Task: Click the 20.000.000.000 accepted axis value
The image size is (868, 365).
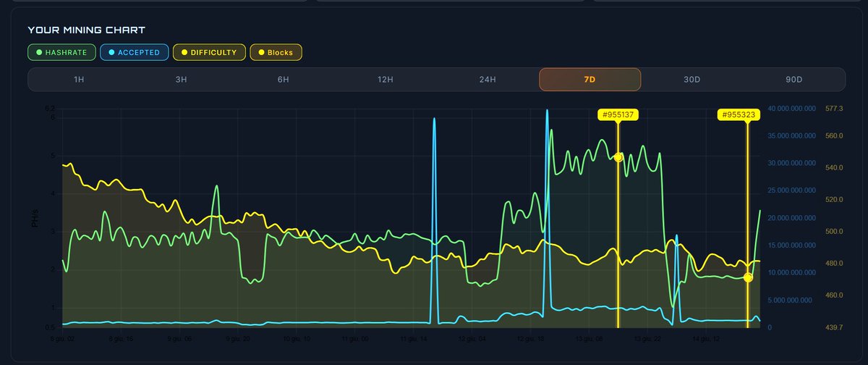Action: click(x=792, y=218)
